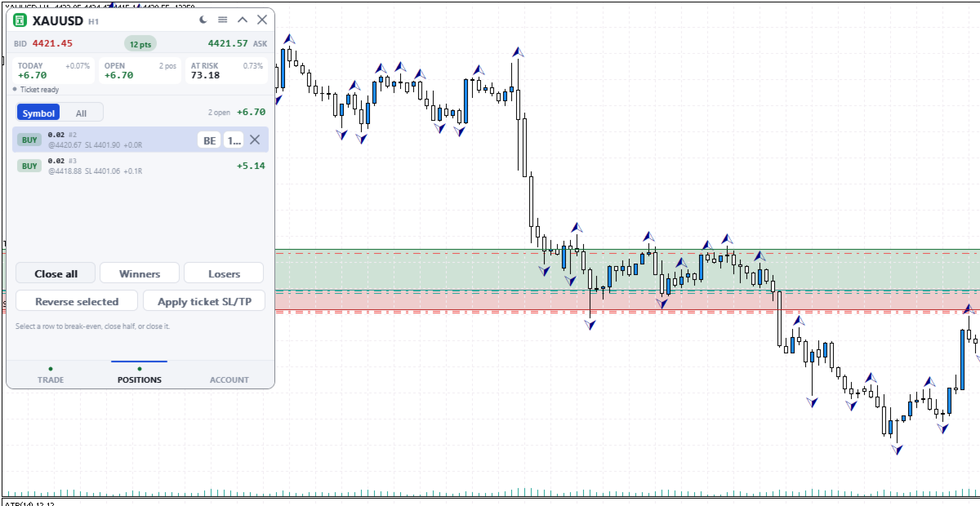Open the hamburger menu in panel header
Viewport: 980px width, 506px height.
(223, 20)
